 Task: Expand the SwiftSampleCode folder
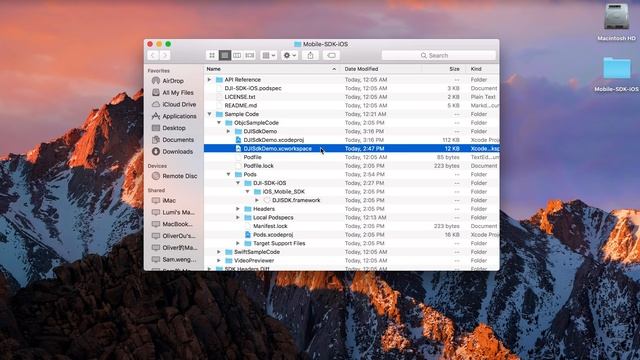click(x=219, y=252)
